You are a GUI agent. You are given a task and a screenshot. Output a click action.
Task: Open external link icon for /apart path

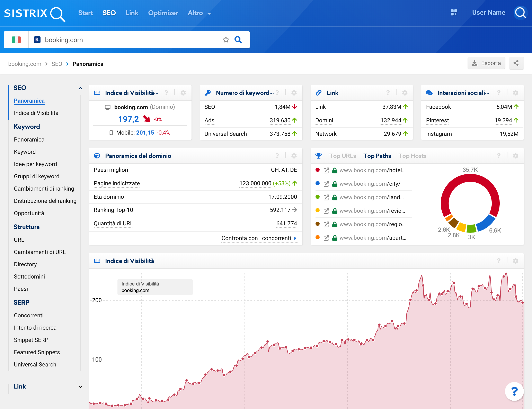(326, 238)
